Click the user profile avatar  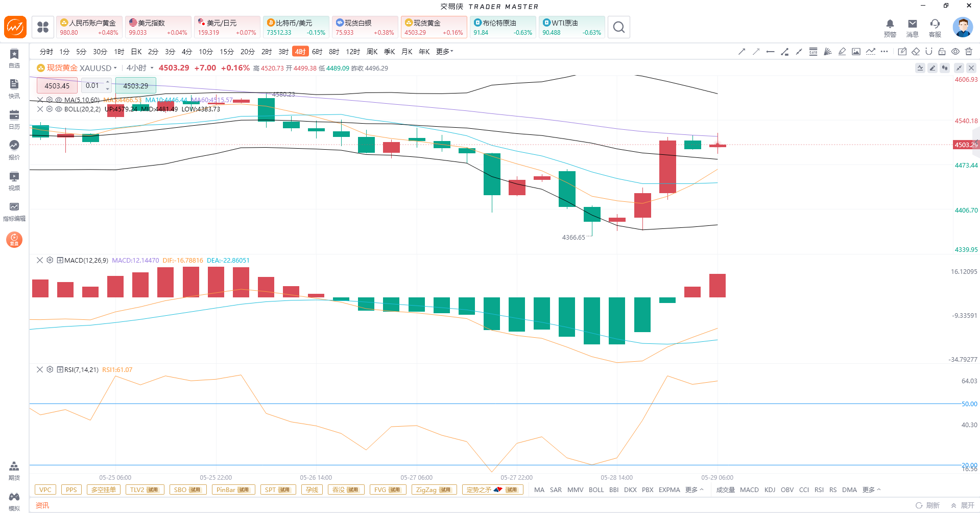click(x=963, y=27)
